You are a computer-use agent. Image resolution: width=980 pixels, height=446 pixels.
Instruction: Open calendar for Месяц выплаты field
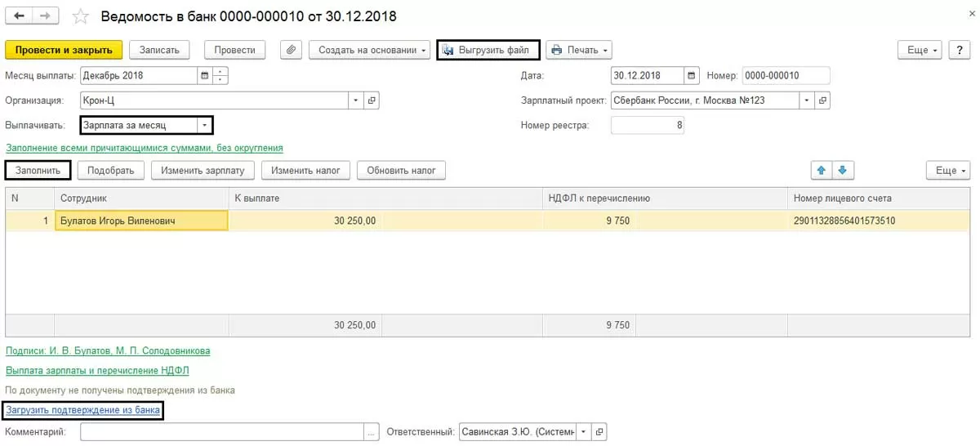(x=204, y=76)
